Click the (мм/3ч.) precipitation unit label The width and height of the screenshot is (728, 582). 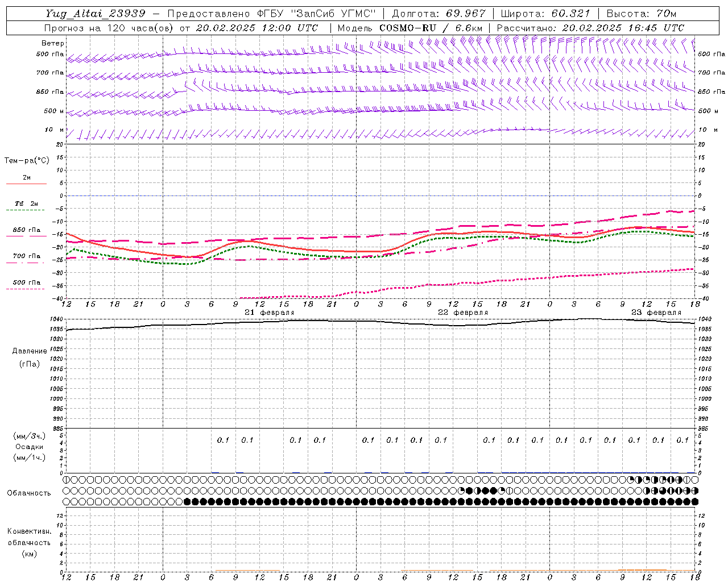click(x=30, y=436)
